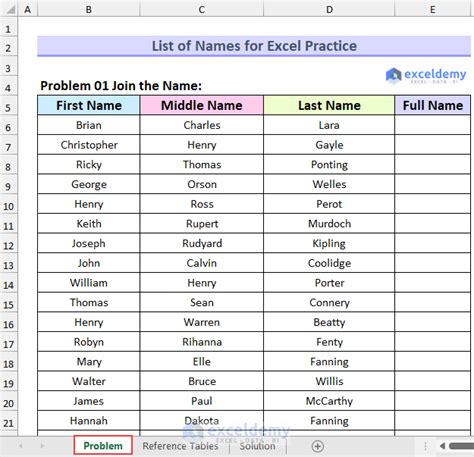Click the cell containing 'Rudyard'
The width and height of the screenshot is (474, 457).
[x=202, y=243]
